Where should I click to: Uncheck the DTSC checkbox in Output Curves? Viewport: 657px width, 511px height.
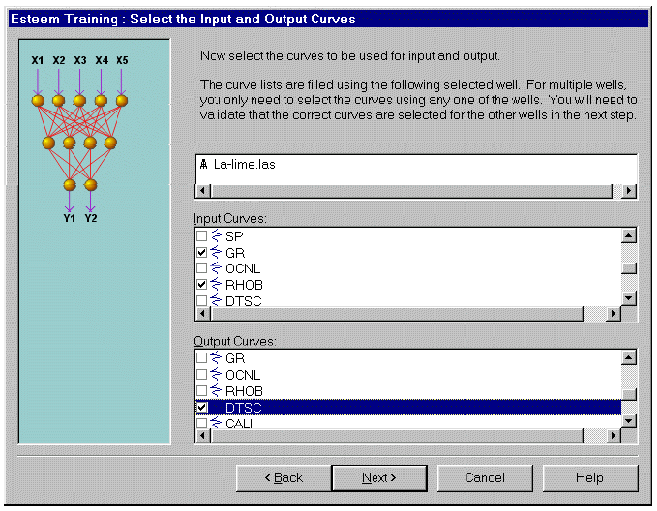[x=202, y=408]
